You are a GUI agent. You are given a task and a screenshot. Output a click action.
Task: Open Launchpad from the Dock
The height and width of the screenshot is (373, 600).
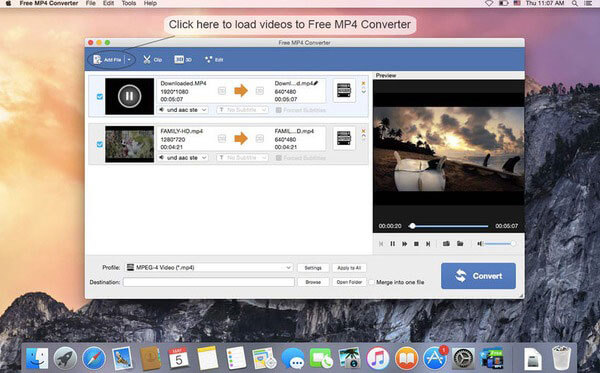65,358
